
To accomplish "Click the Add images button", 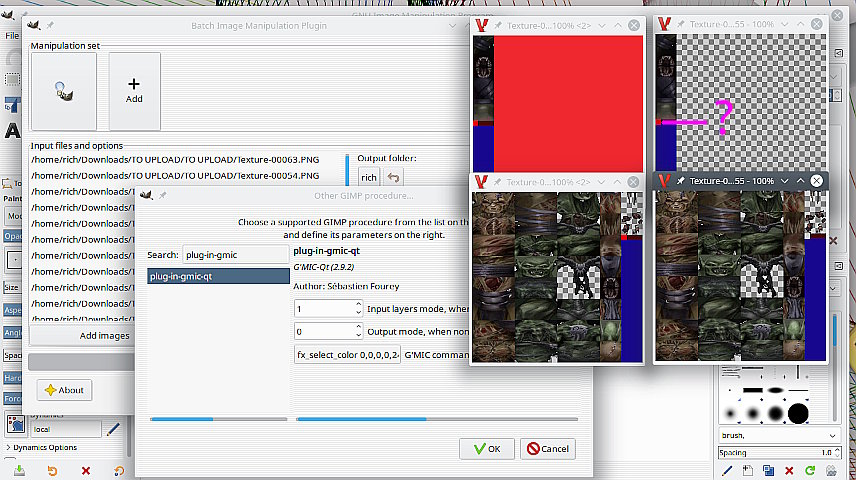I will pos(82,336).
